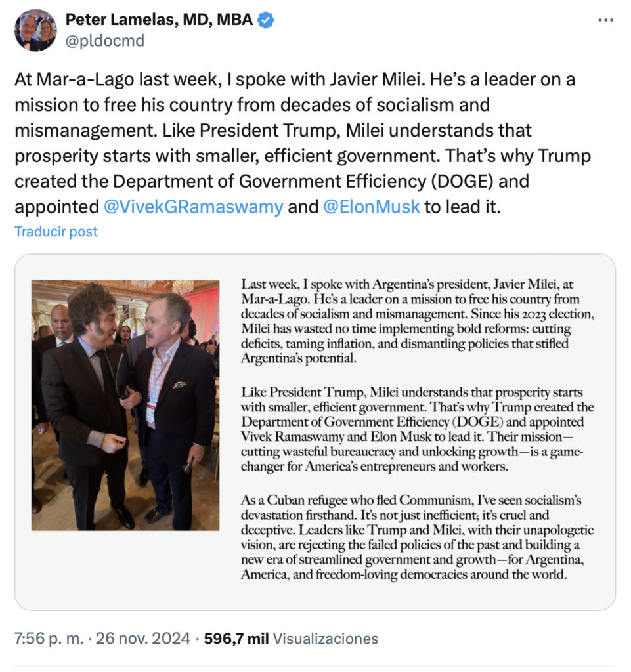Open the @VivekGRamaswamy mention

tap(194, 207)
